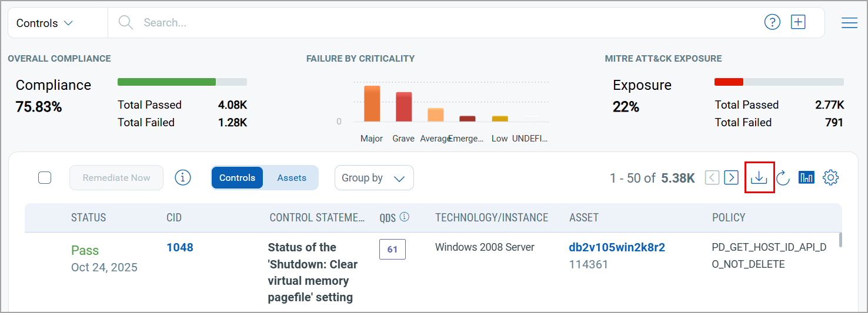Go to next page arrow
This screenshot has width=868, height=313.
(731, 177)
